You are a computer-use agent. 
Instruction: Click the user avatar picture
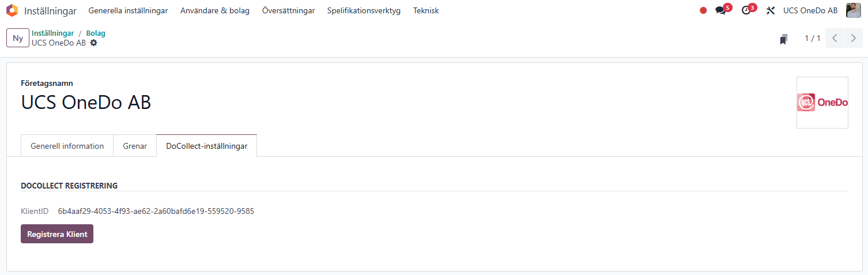853,10
